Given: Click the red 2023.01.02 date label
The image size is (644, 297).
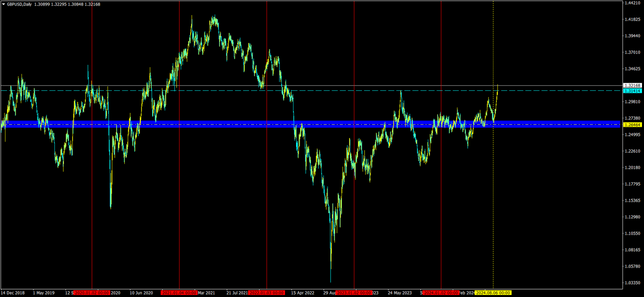Looking at the screenshot, I should point(354,293).
